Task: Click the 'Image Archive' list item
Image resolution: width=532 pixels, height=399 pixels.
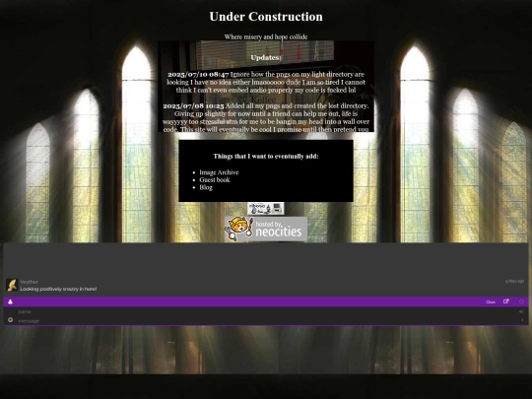Action: (x=219, y=172)
